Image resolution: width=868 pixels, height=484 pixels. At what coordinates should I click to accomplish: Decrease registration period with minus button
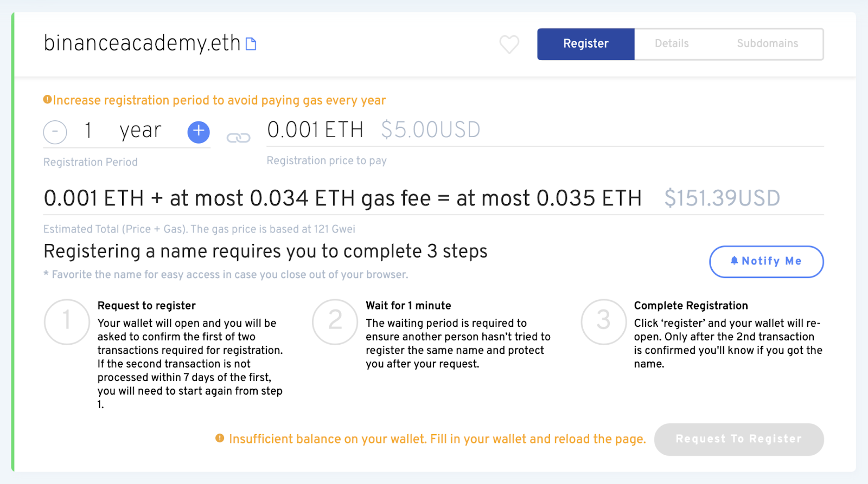tap(55, 132)
